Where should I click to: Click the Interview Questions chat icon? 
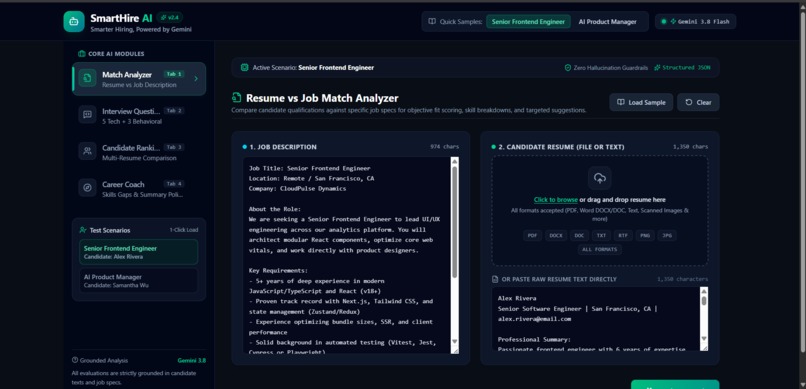tap(87, 114)
